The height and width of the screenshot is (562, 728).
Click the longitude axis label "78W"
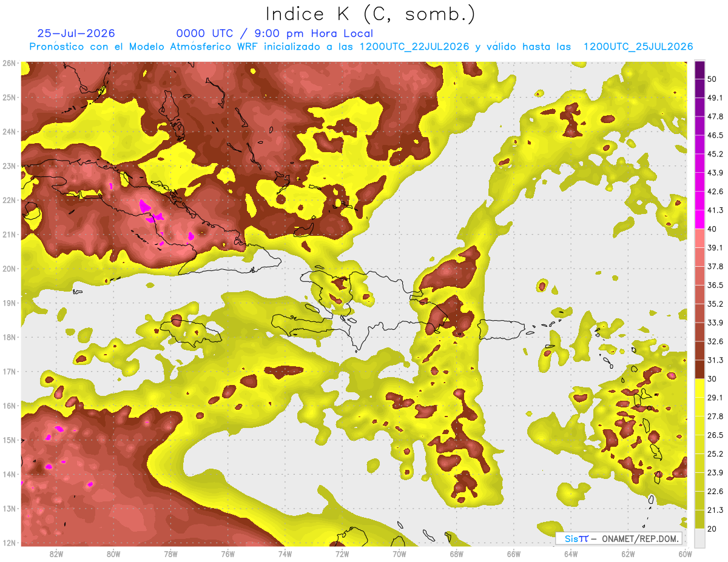170,554
